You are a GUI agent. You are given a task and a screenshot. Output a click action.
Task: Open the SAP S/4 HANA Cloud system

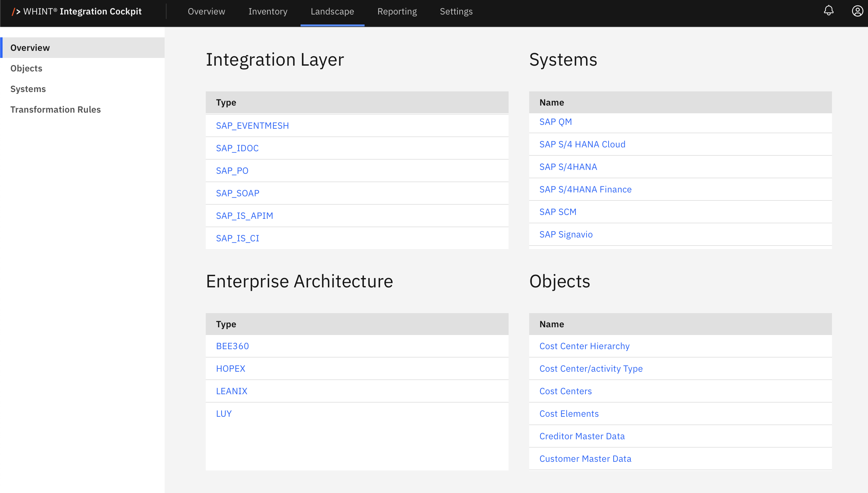click(x=582, y=144)
